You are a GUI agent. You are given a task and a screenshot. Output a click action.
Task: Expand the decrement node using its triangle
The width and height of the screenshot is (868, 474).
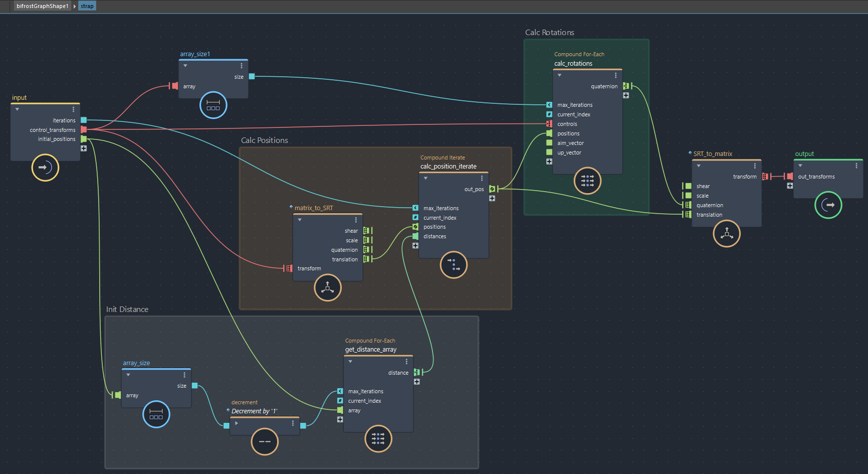coord(237,423)
